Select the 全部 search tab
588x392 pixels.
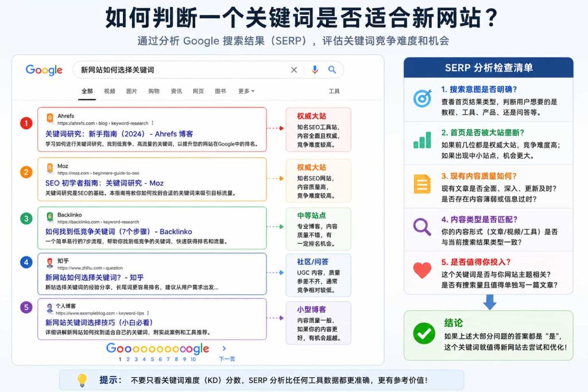click(x=87, y=91)
